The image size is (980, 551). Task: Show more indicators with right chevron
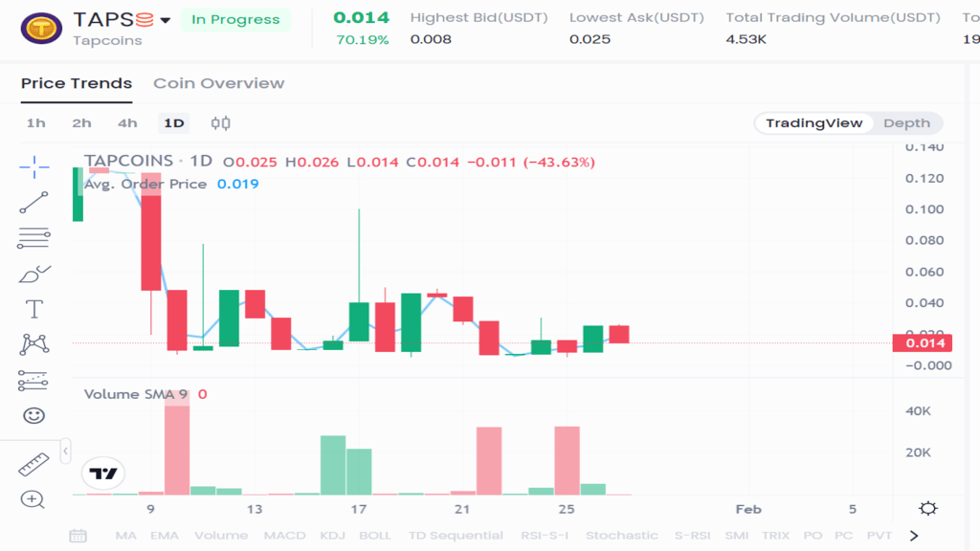pyautogui.click(x=914, y=536)
